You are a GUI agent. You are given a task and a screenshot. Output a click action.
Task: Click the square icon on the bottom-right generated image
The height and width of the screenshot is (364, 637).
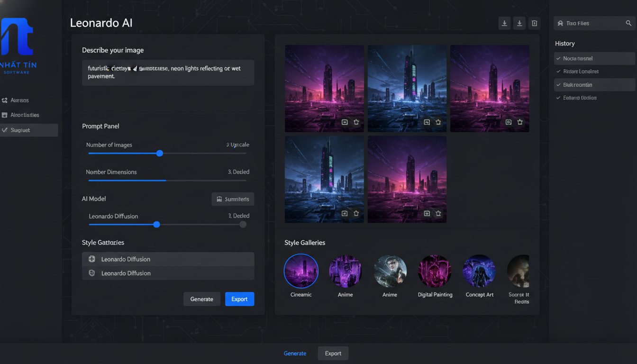(427, 214)
